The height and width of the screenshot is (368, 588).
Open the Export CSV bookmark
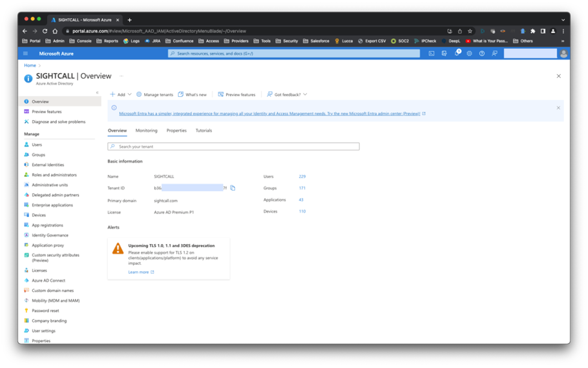click(372, 41)
